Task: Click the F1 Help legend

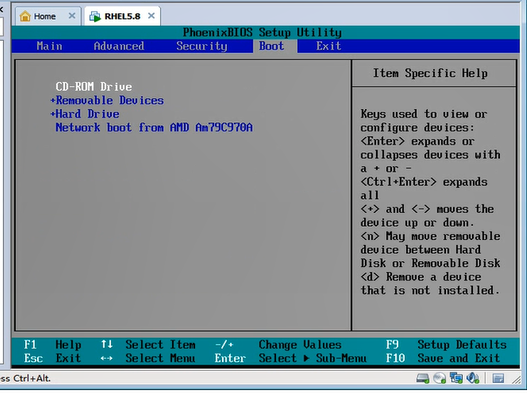Action: [52, 345]
